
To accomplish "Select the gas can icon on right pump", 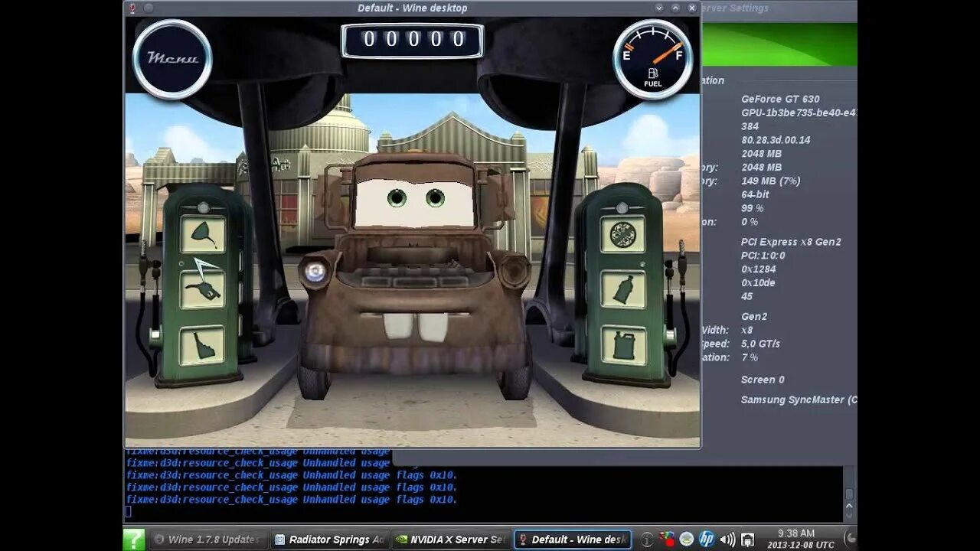I will pos(622,345).
